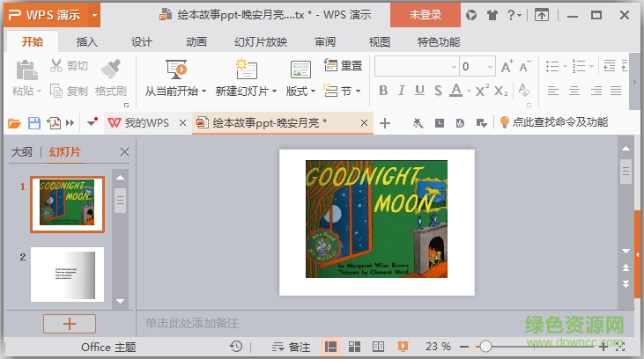644x359 pixels.
Task: Open the 插入 ribbon tab
Action: click(x=86, y=41)
